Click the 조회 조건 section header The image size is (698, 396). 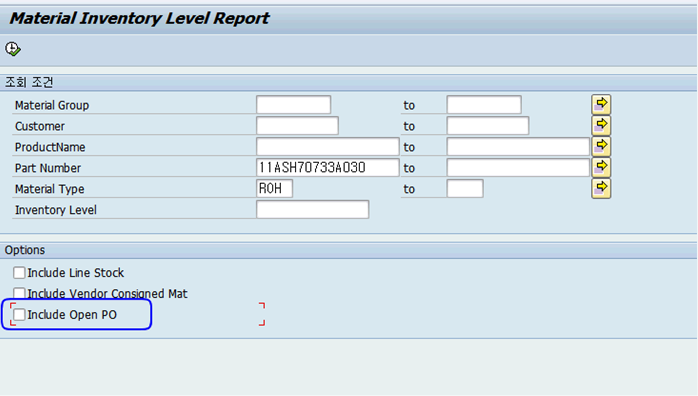point(29,82)
